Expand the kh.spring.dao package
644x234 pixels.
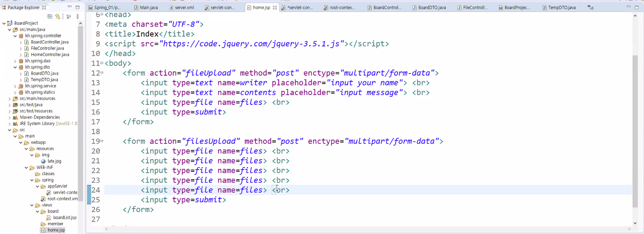(15, 61)
